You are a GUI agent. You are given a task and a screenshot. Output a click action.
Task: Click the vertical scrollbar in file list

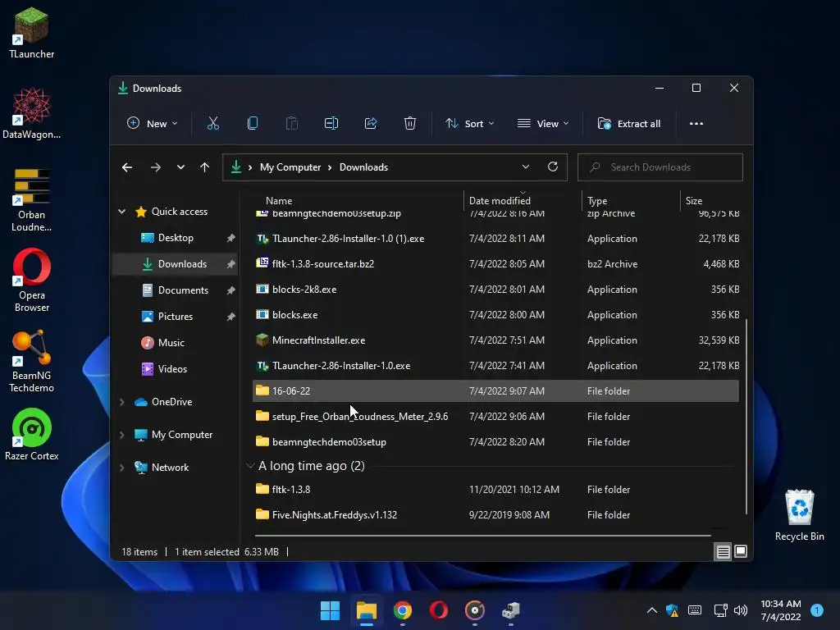tap(746, 417)
